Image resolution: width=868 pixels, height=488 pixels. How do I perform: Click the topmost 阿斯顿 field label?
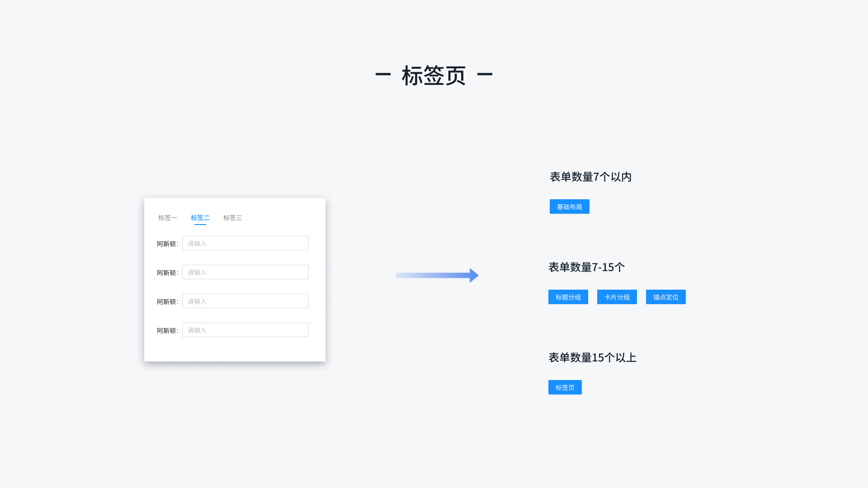[x=166, y=244]
